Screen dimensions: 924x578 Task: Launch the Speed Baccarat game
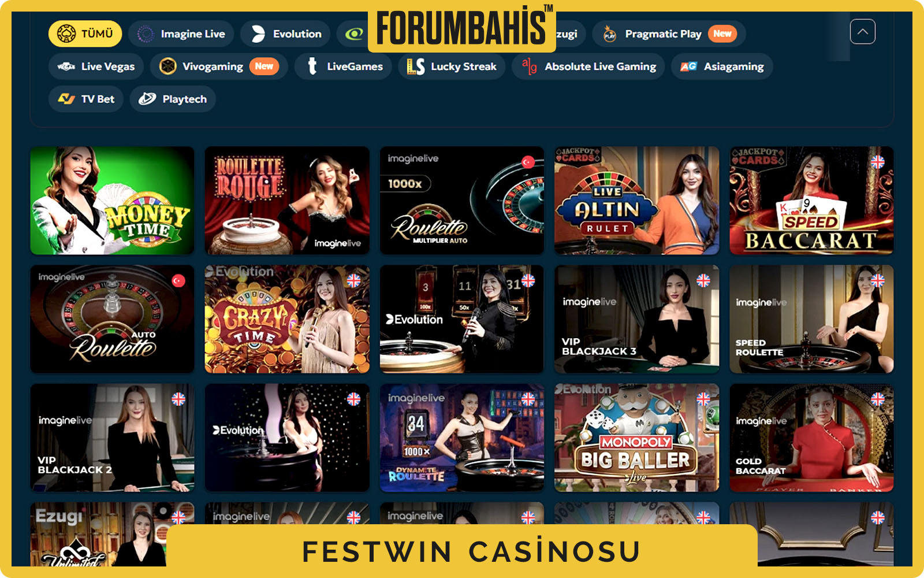point(811,201)
